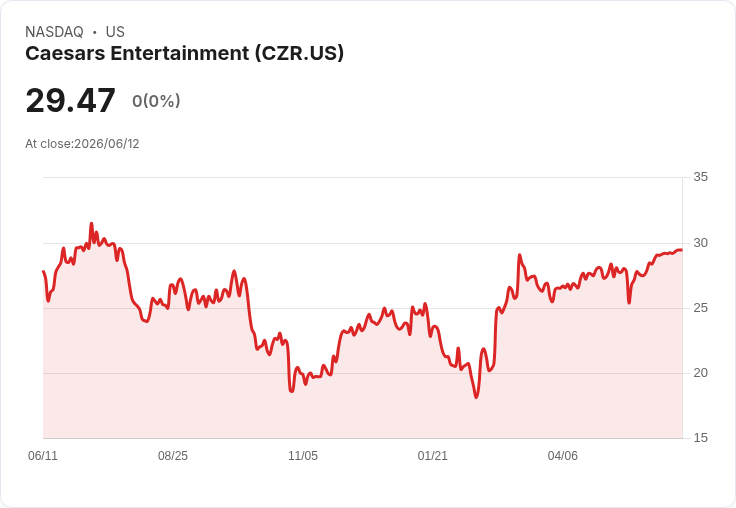
Task: Click the 01/21 date axis label
Action: [432, 455]
